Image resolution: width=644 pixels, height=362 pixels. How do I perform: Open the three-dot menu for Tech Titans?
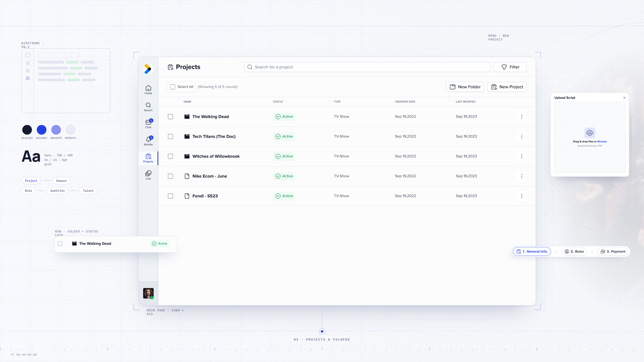pyautogui.click(x=522, y=136)
